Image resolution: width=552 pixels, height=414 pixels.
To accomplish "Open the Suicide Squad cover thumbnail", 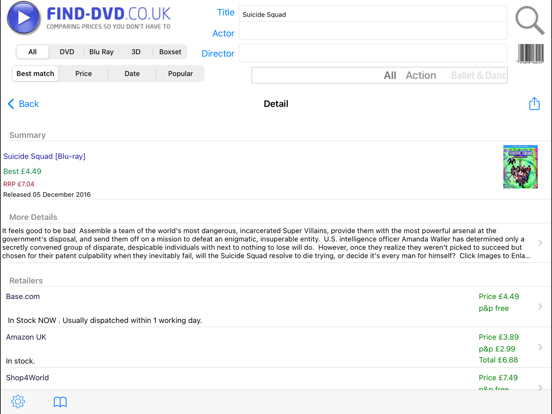I will (520, 167).
